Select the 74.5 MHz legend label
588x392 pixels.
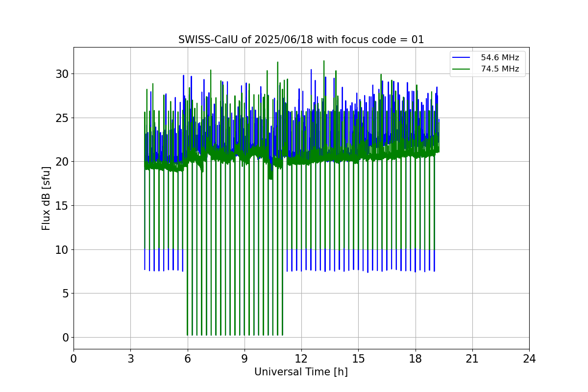click(x=500, y=69)
